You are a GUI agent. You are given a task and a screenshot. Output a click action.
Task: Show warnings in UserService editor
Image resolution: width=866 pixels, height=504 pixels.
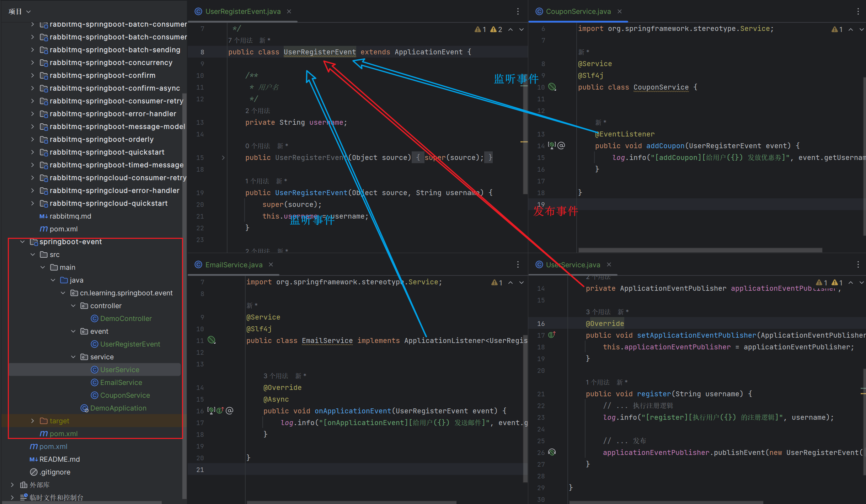point(829,283)
